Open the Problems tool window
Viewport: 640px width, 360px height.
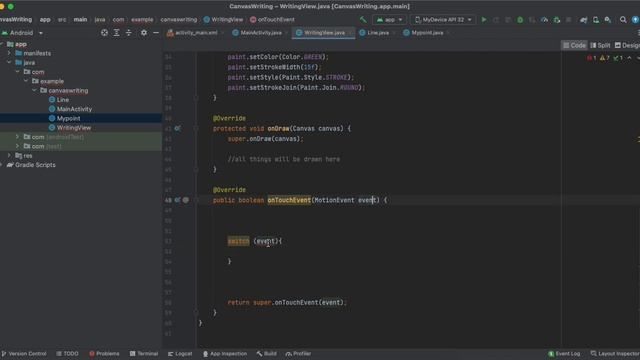[104, 353]
